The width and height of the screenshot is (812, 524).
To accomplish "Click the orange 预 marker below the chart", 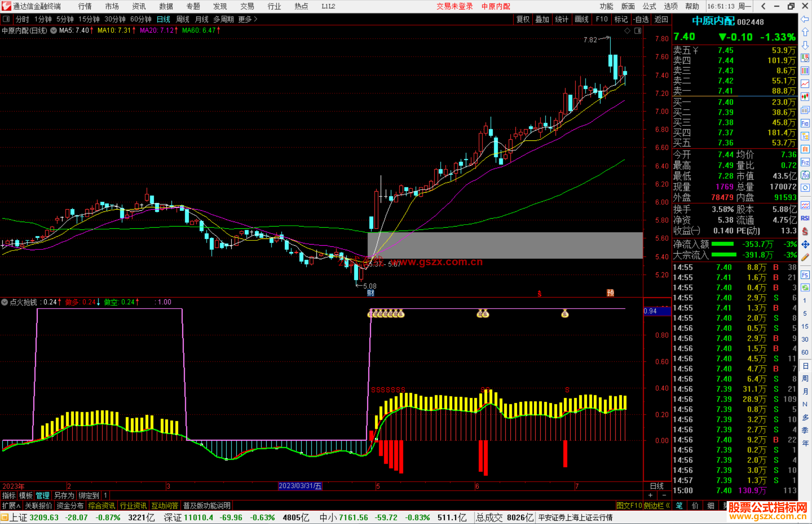I will [611, 293].
